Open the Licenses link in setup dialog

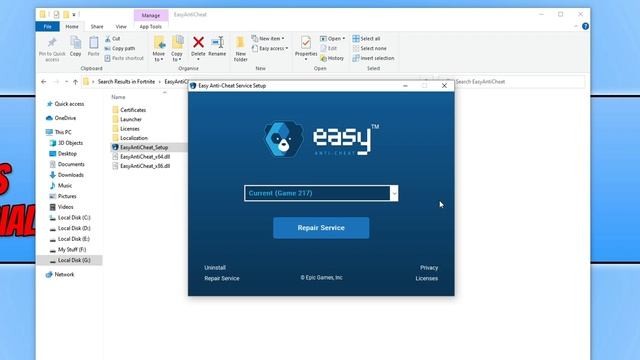point(427,278)
